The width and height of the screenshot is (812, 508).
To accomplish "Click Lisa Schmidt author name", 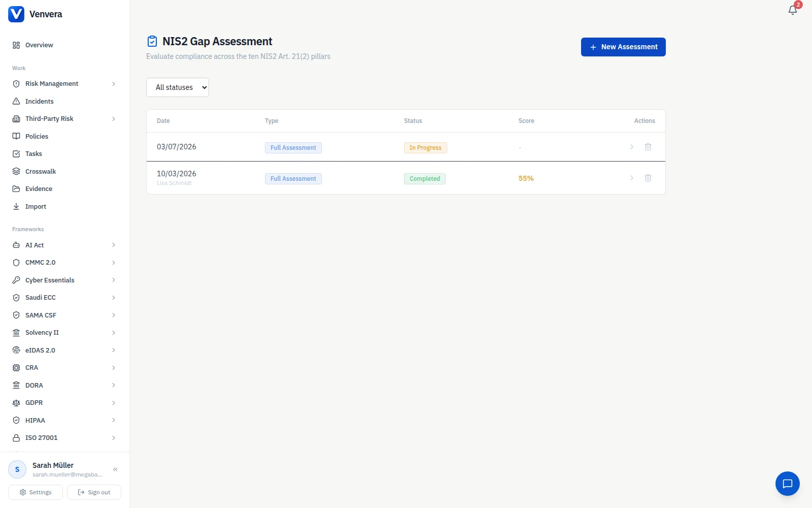I will 174,183.
